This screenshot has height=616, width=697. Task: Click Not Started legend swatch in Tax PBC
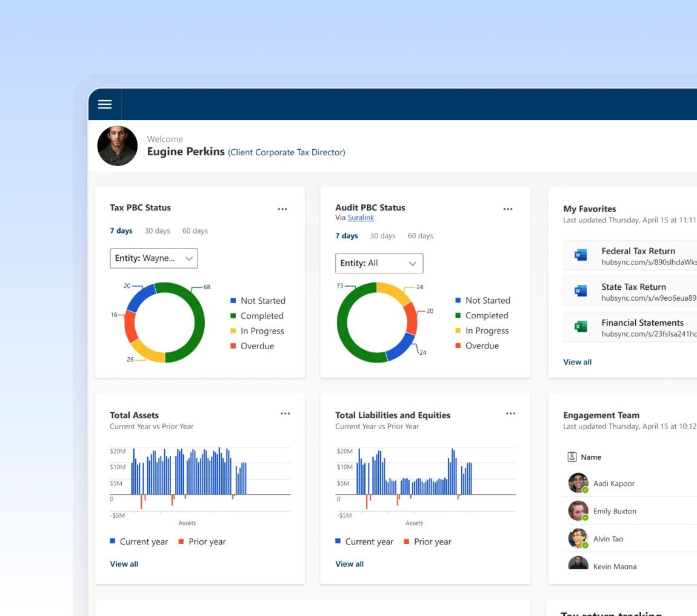click(x=233, y=301)
